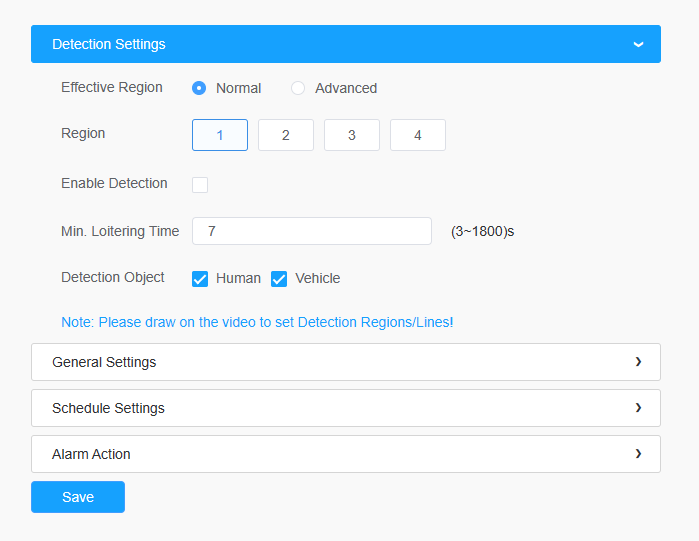Tick the Enable Detection checkbox
The width and height of the screenshot is (699, 541).
pos(200,184)
